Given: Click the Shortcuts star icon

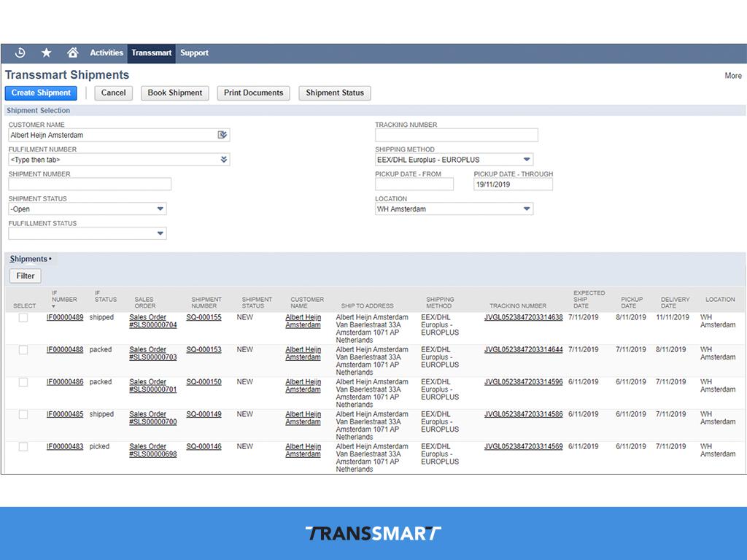Looking at the screenshot, I should coord(46,52).
